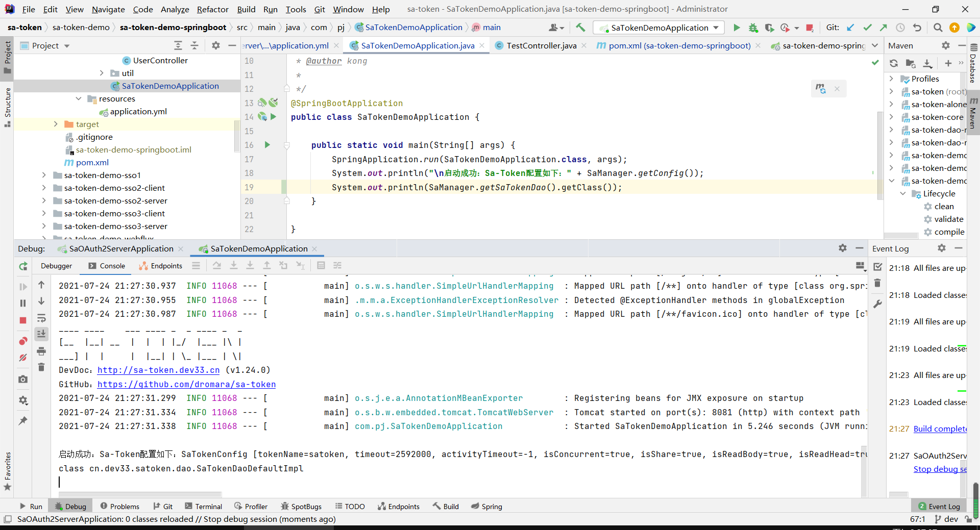The width and height of the screenshot is (980, 530).
Task: Expand sa-token-demo-sso1 module
Action: point(44,175)
